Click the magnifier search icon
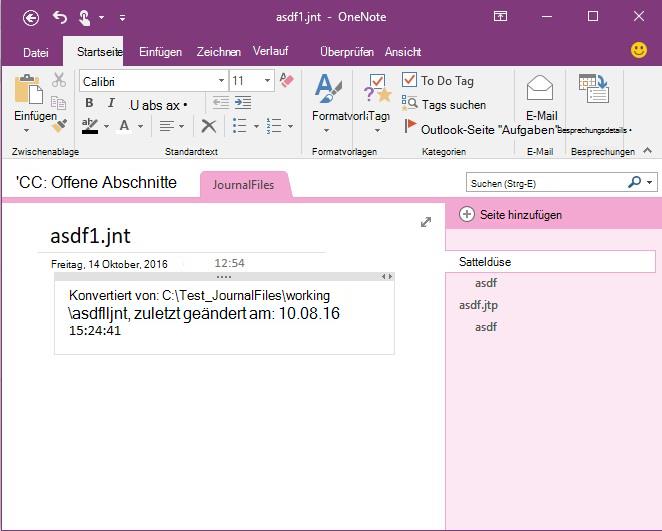662x531 pixels. pyautogui.click(x=635, y=182)
